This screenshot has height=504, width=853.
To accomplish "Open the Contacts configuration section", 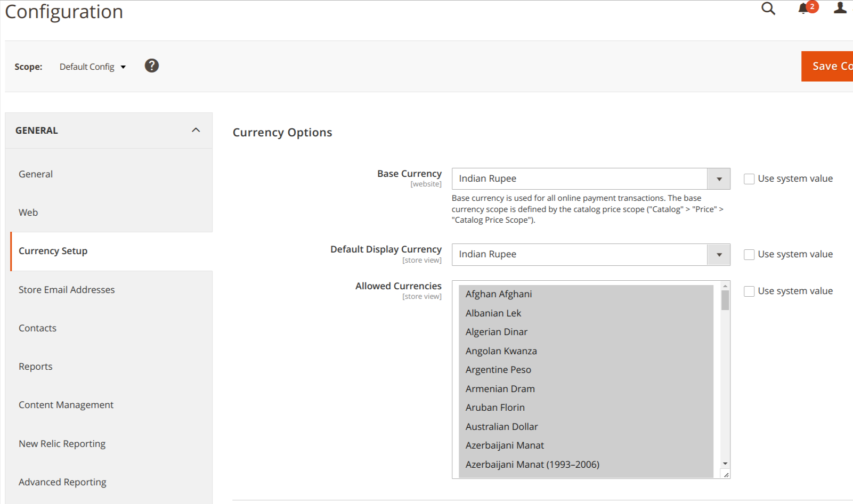I will click(37, 328).
